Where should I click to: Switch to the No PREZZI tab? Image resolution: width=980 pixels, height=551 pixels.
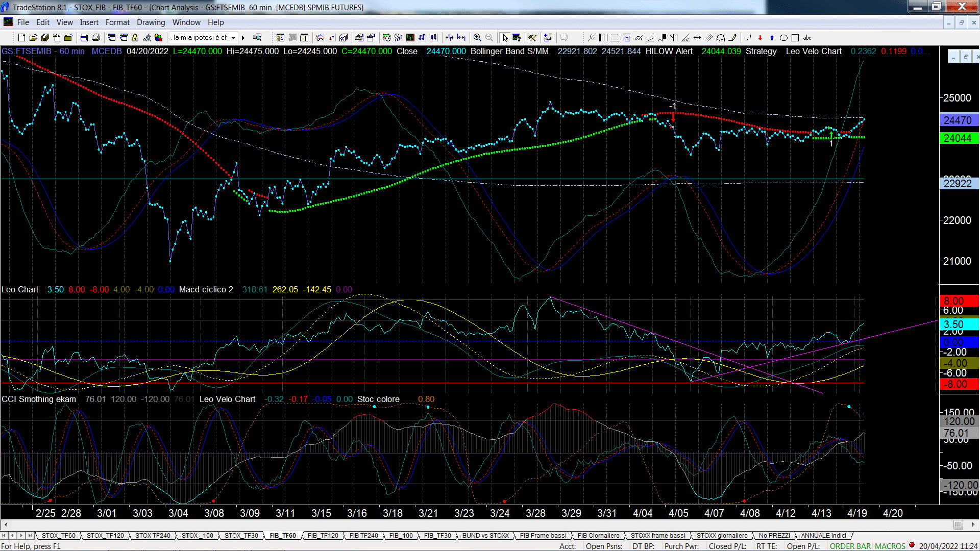point(774,536)
